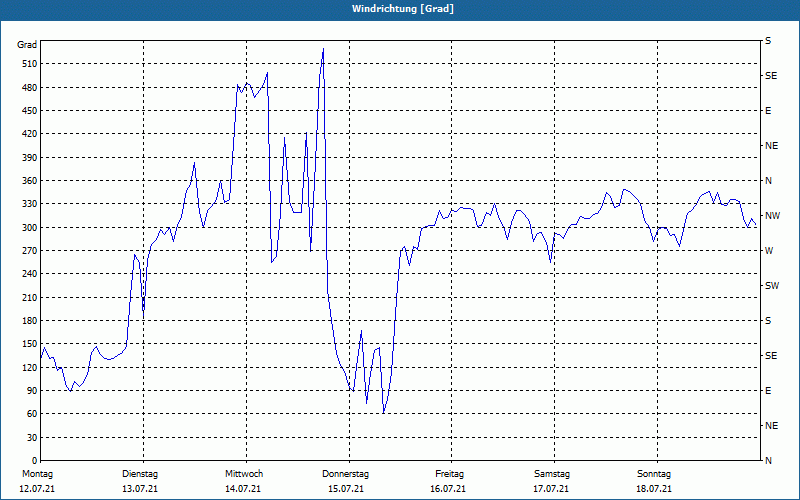The width and height of the screenshot is (800, 500).
Task: Pick the 420 axis value
Action: 30,134
